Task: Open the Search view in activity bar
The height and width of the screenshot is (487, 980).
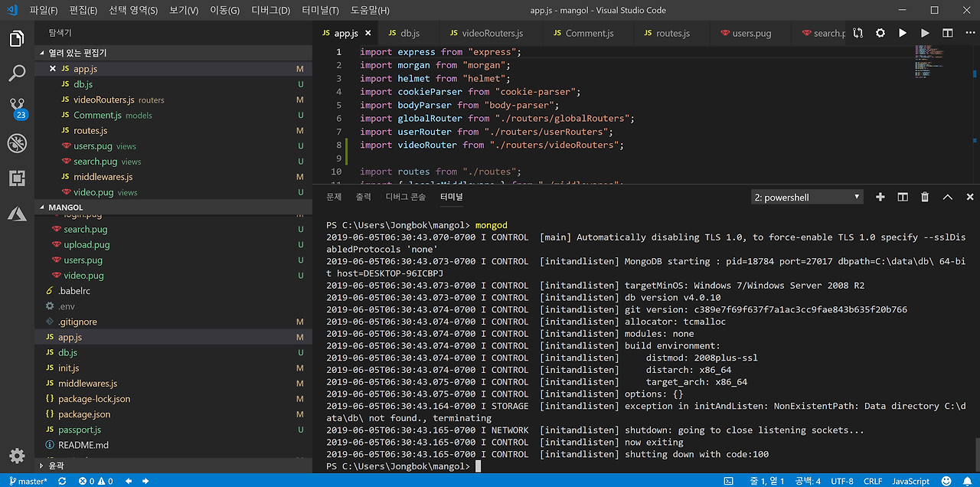Action: click(x=17, y=74)
